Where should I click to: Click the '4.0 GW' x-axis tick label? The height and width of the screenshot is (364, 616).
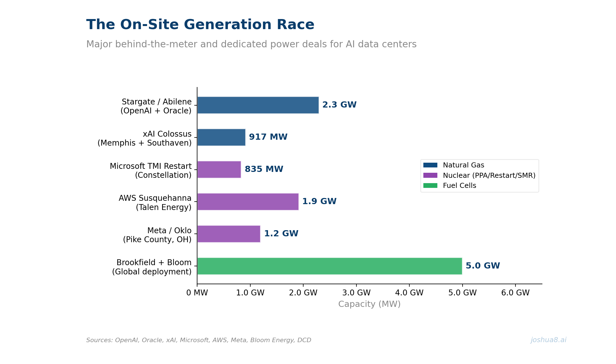(x=409, y=293)
